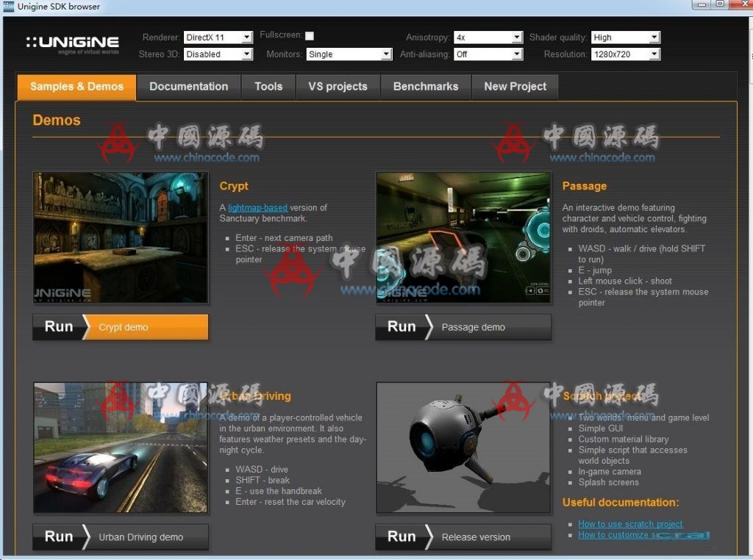
Task: Click the 'Demos' section heading
Action: [x=57, y=121]
